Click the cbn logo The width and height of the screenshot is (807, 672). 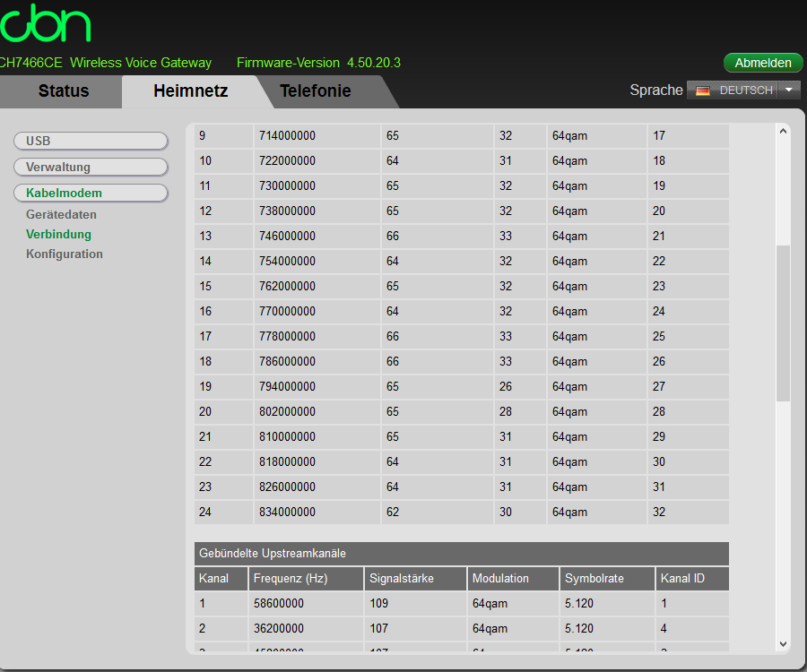[x=45, y=24]
